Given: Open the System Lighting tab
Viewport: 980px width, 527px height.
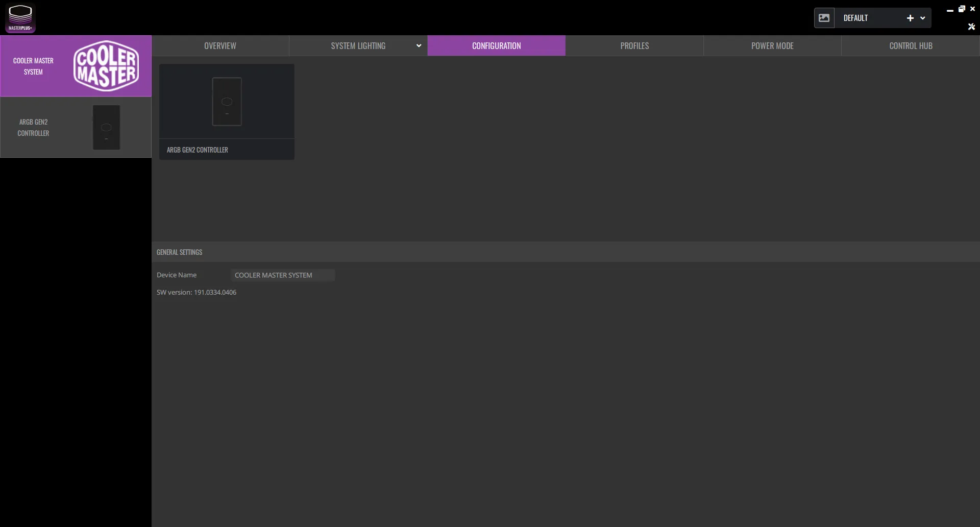Looking at the screenshot, I should coord(358,45).
